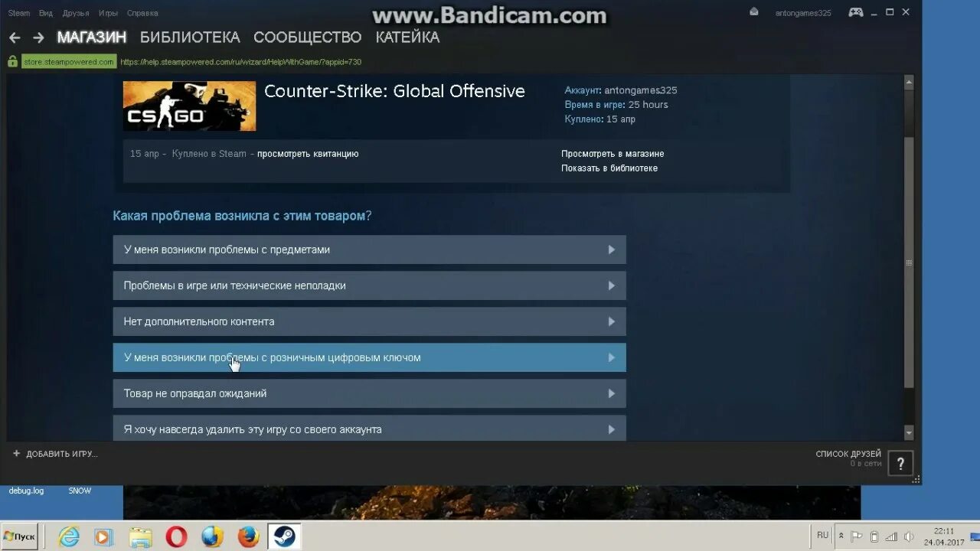Show hidden tray icons arrow
This screenshot has width=980, height=551.
point(841,536)
